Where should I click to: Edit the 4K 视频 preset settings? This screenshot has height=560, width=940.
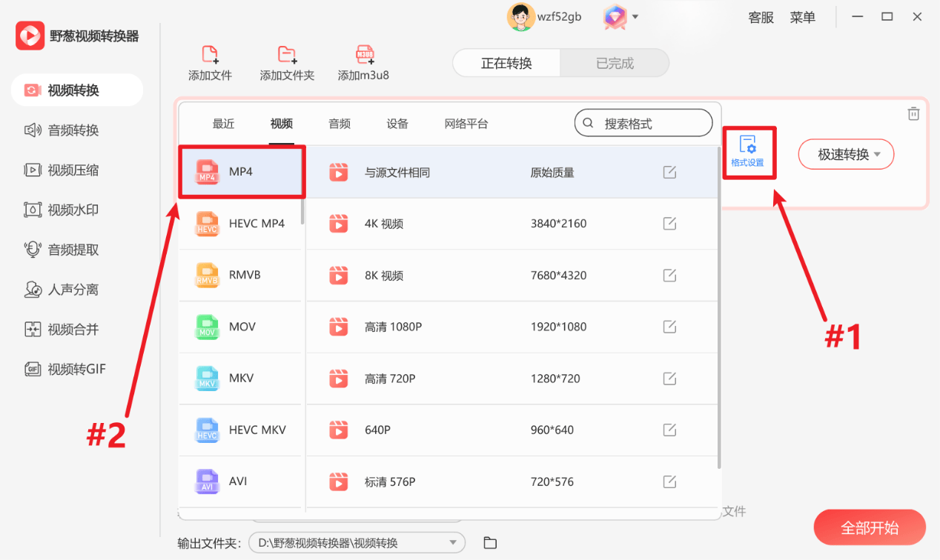click(669, 223)
